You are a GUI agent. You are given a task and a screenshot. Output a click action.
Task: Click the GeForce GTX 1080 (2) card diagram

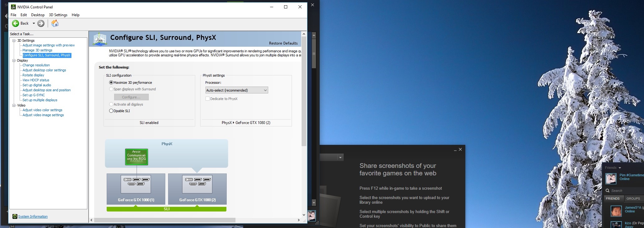[197, 189]
